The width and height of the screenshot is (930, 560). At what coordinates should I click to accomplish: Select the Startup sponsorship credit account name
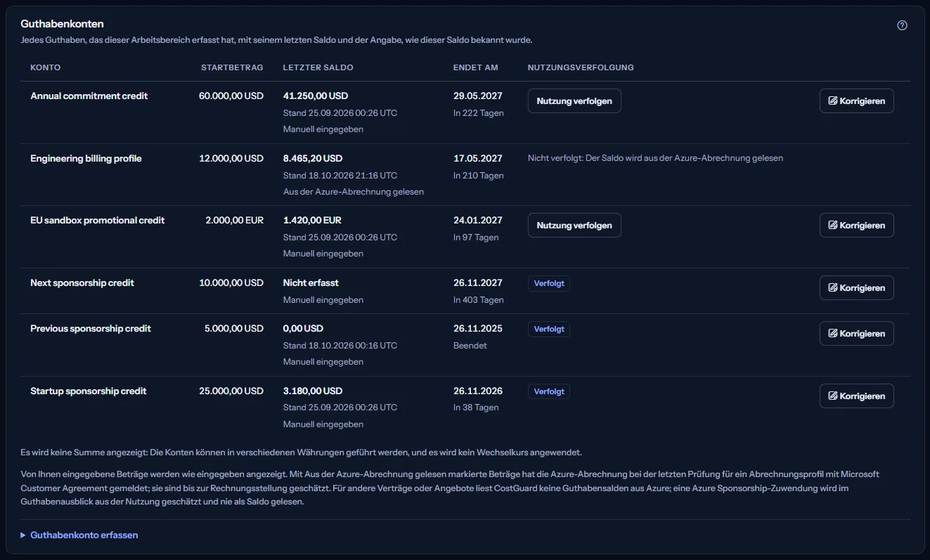pyautogui.click(x=89, y=391)
